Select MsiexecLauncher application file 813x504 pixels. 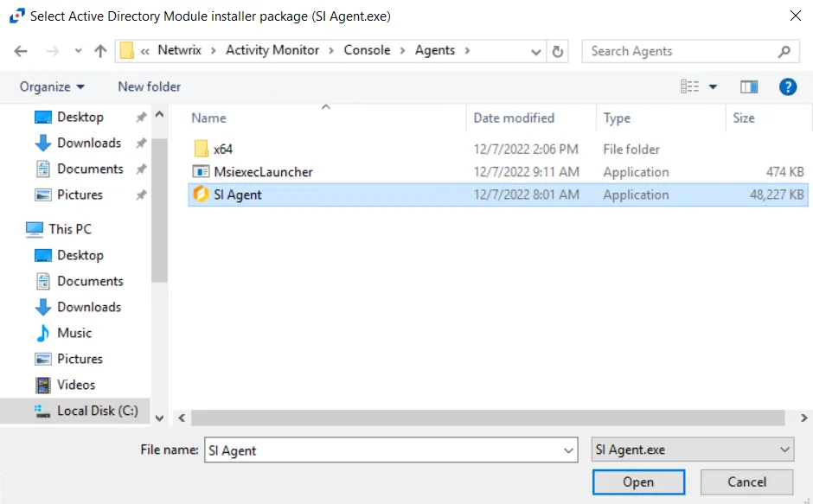click(x=264, y=172)
